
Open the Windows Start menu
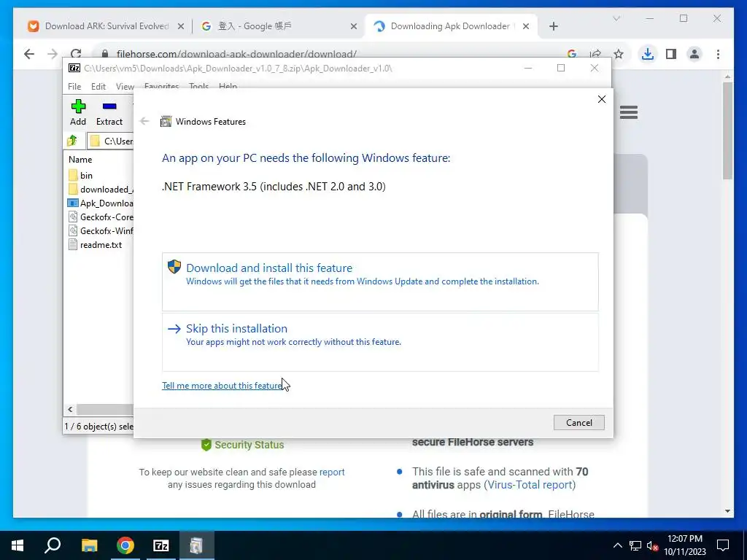18,545
